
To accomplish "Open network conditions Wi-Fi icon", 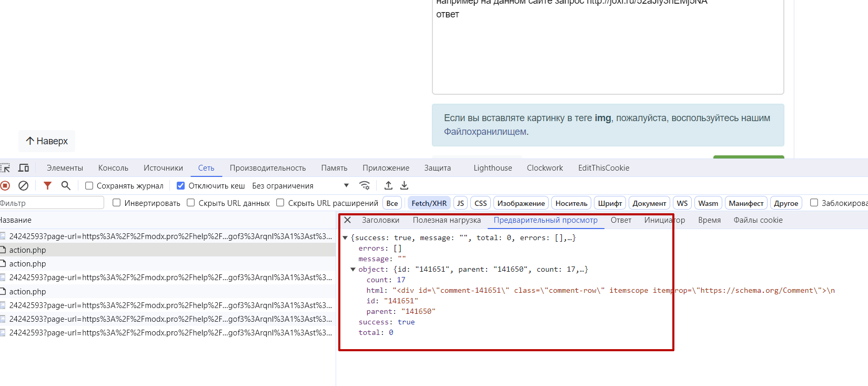I will pos(364,185).
